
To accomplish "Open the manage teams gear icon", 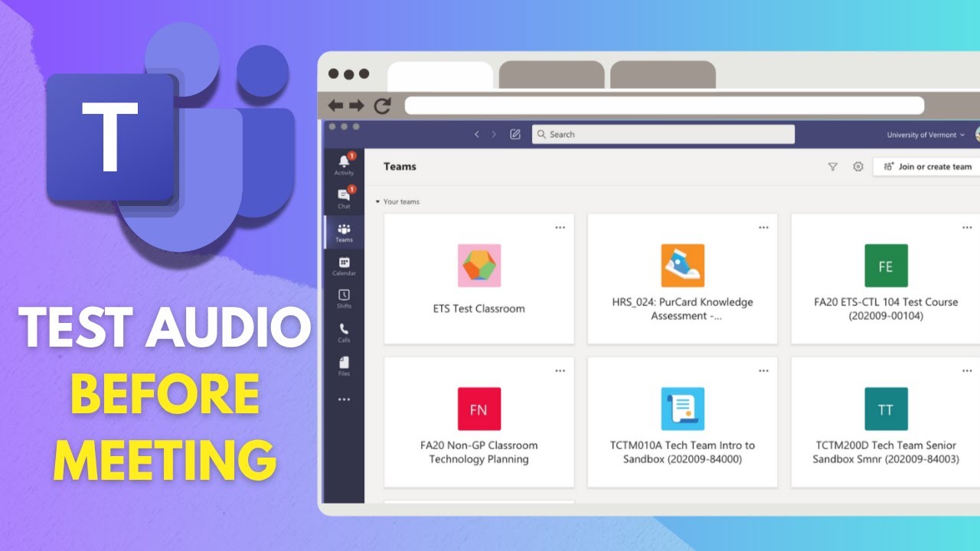I will click(858, 166).
